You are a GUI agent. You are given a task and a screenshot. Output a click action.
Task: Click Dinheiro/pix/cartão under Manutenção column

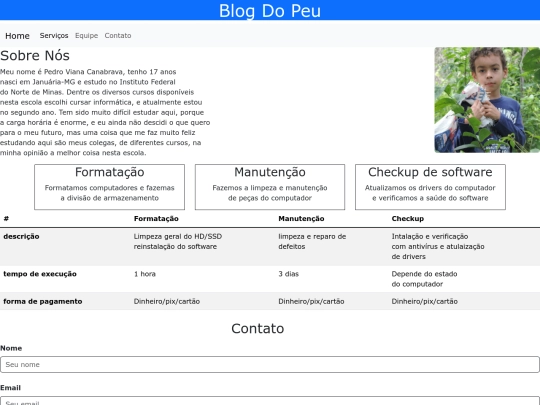(x=311, y=301)
